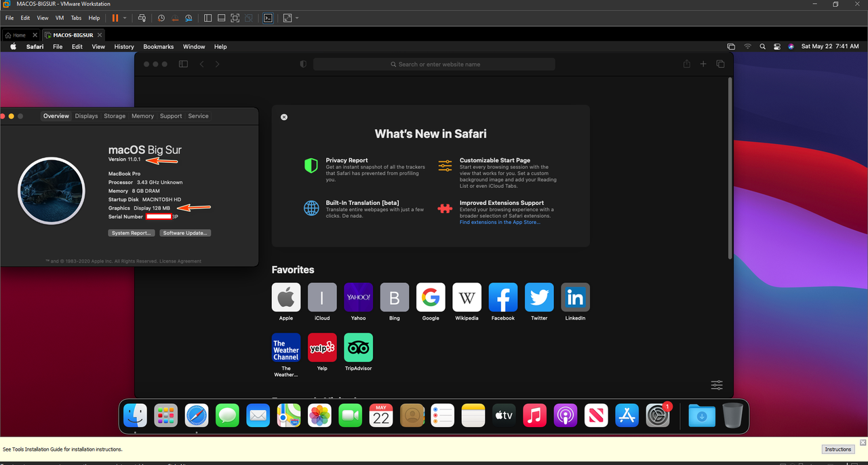Click the VMware pause VM button

pyautogui.click(x=115, y=18)
